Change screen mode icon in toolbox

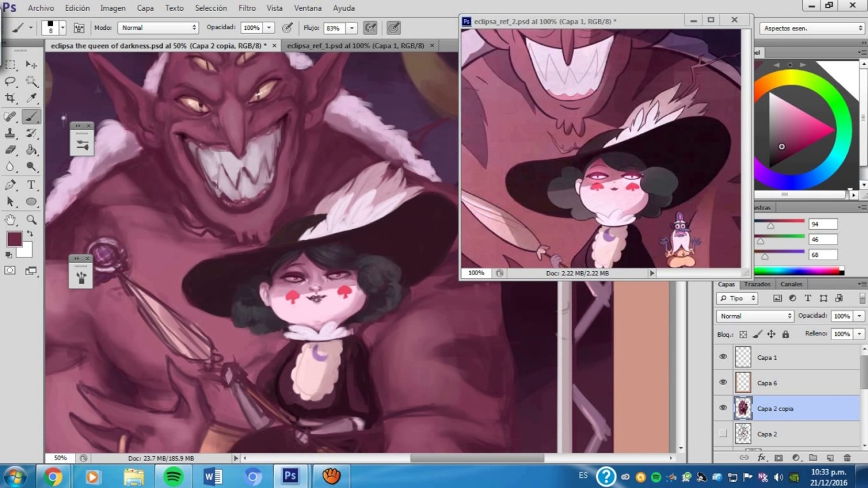point(31,270)
